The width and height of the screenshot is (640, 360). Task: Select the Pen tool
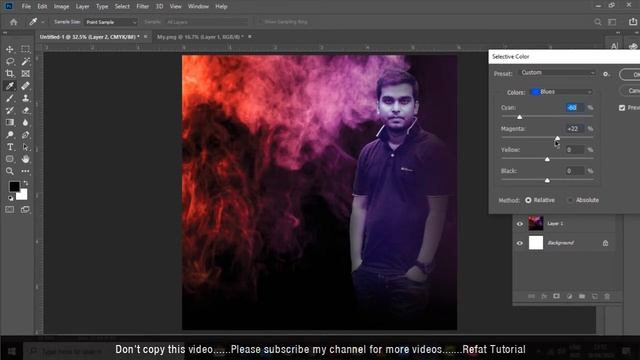(25, 135)
